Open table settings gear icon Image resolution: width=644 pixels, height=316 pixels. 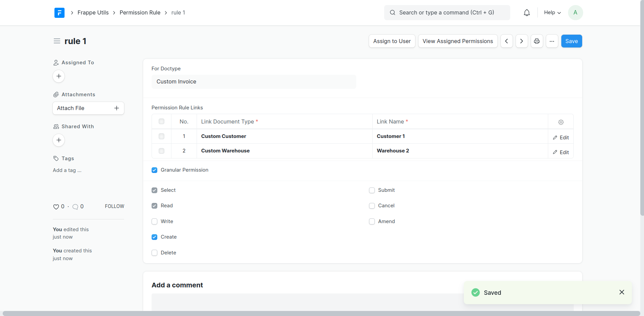561,122
